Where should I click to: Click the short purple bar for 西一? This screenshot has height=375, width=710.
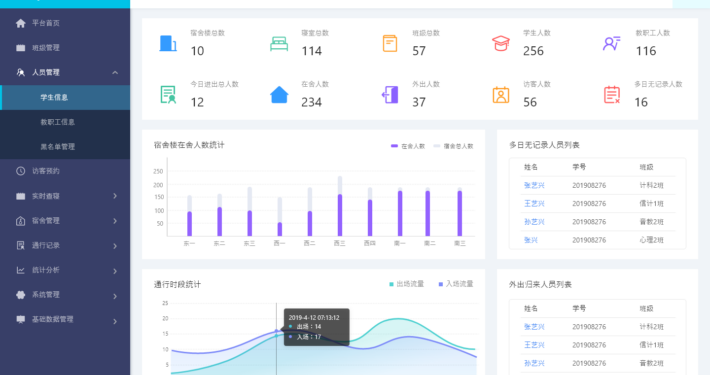pos(279,229)
